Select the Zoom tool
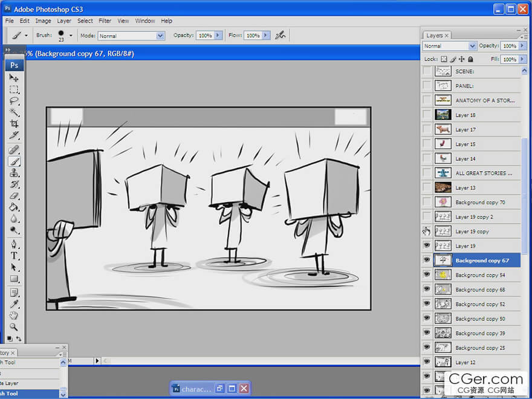This screenshot has height=399, width=532. (x=14, y=326)
